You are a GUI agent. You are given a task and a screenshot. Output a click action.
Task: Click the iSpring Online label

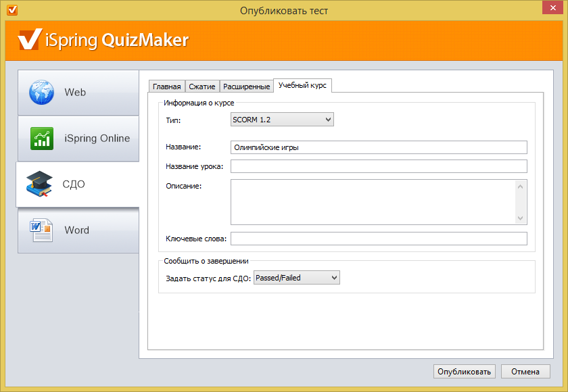pyautogui.click(x=97, y=139)
